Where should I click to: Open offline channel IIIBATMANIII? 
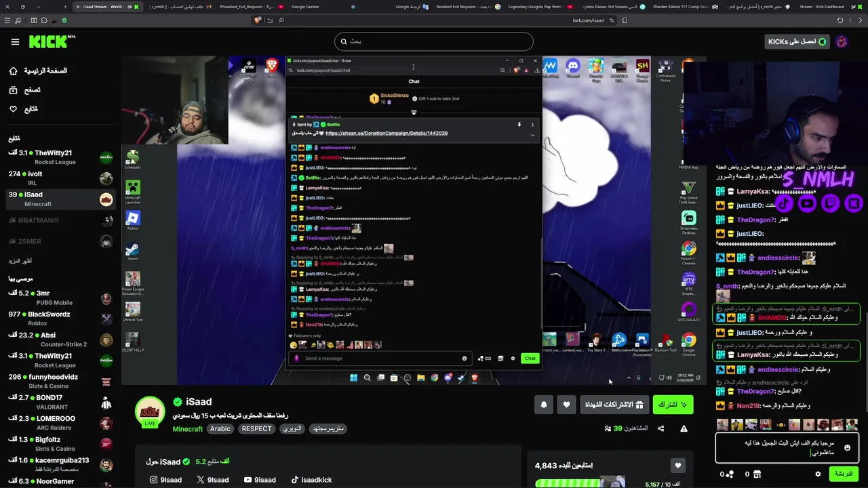point(60,220)
